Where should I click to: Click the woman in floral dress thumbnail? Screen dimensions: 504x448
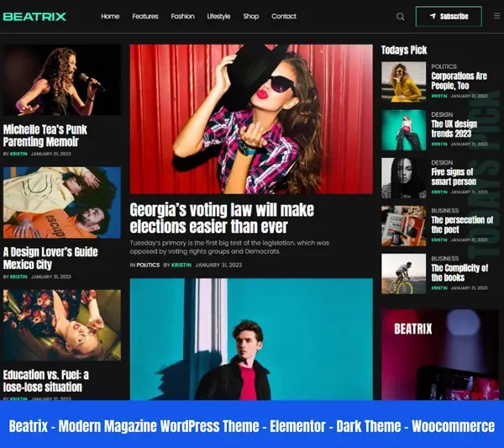coord(62,325)
